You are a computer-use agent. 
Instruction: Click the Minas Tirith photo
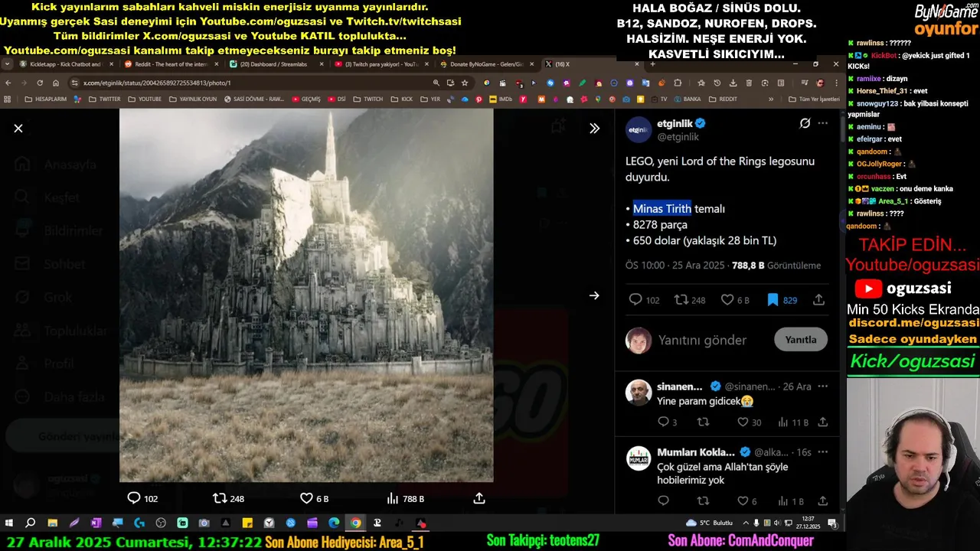306,295
